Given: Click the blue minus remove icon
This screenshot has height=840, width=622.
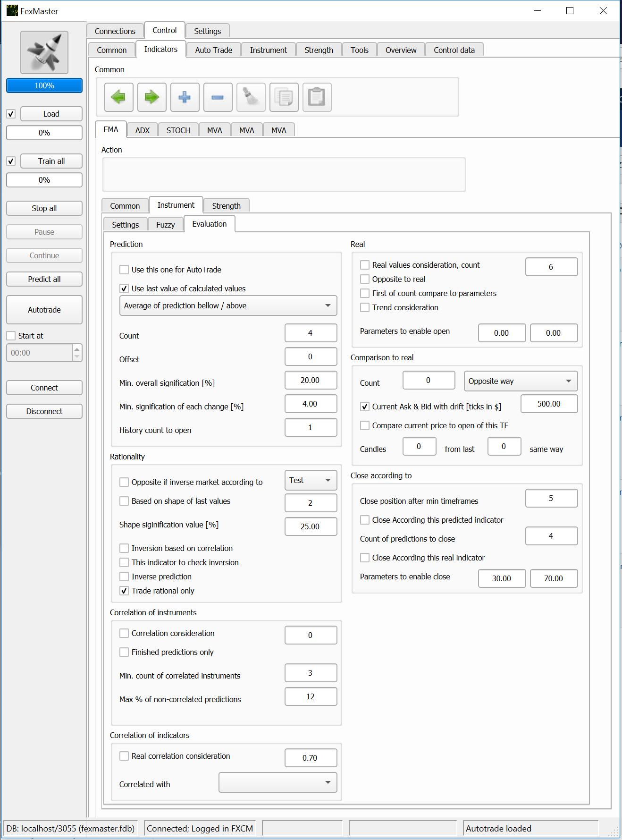Looking at the screenshot, I should coord(218,97).
